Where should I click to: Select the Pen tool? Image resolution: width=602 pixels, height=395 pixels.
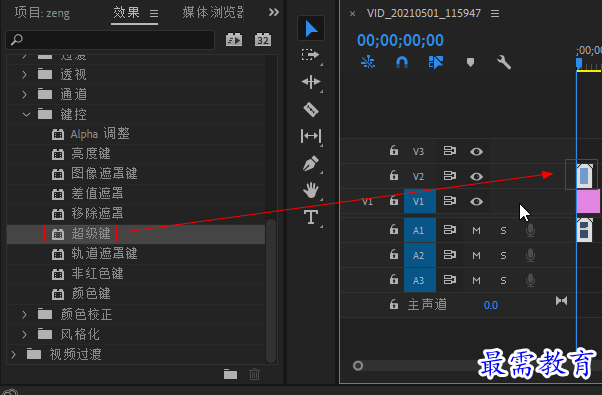pyautogui.click(x=311, y=163)
